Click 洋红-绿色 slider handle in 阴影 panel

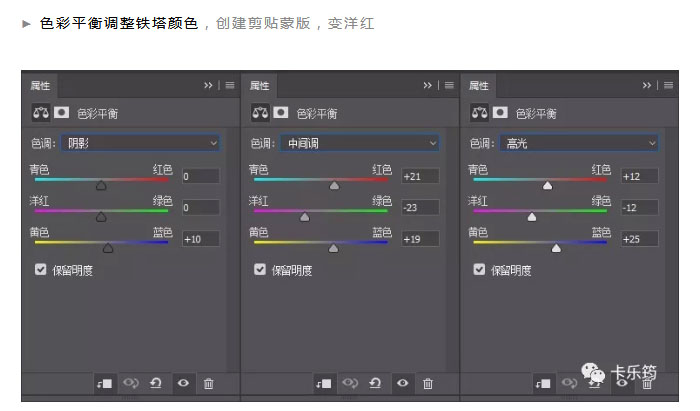pyautogui.click(x=101, y=216)
